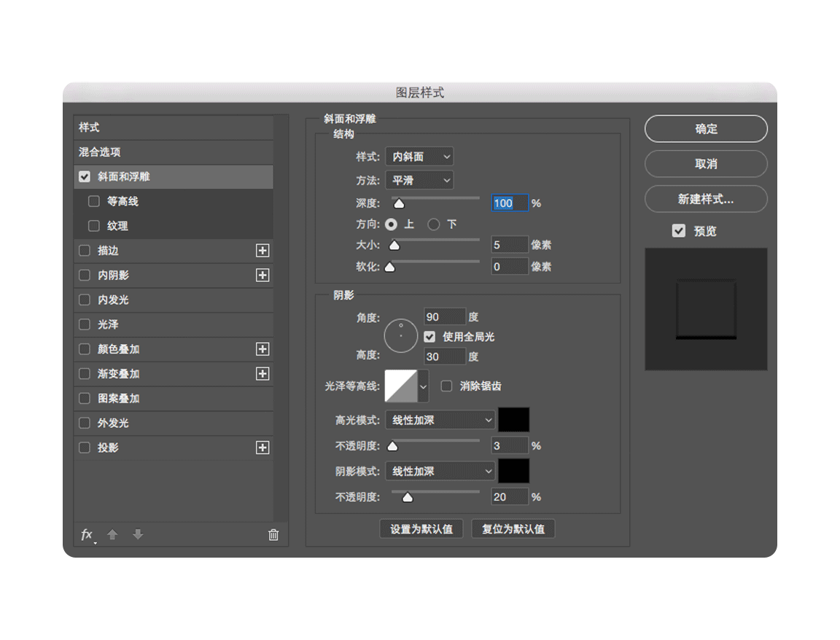The image size is (840, 640).
Task: Click 设置为默认值 button
Action: [421, 529]
